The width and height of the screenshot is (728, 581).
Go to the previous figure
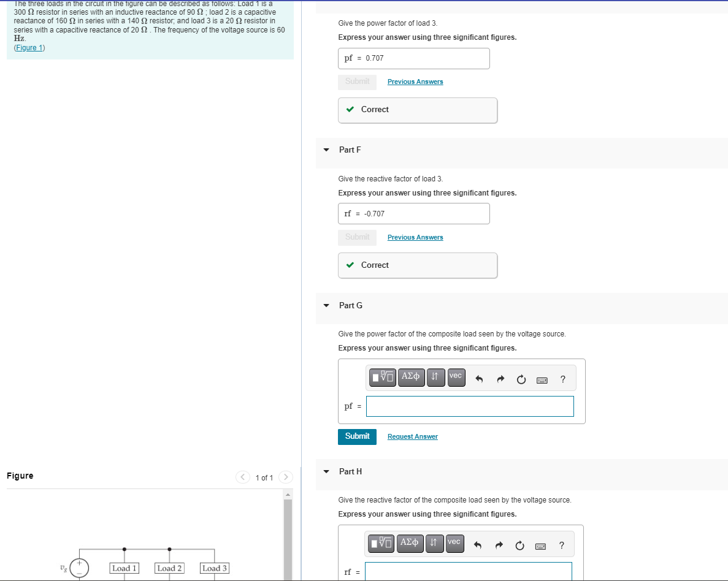tap(243, 477)
